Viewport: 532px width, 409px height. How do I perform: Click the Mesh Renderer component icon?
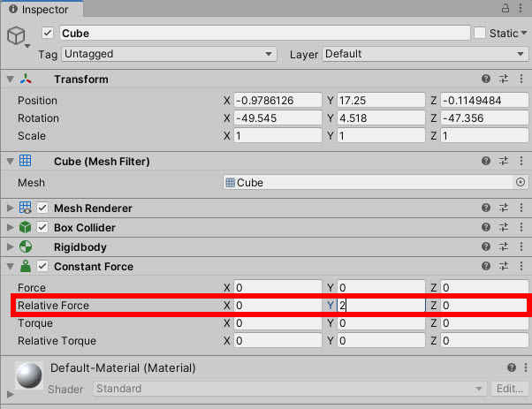pyautogui.click(x=26, y=208)
